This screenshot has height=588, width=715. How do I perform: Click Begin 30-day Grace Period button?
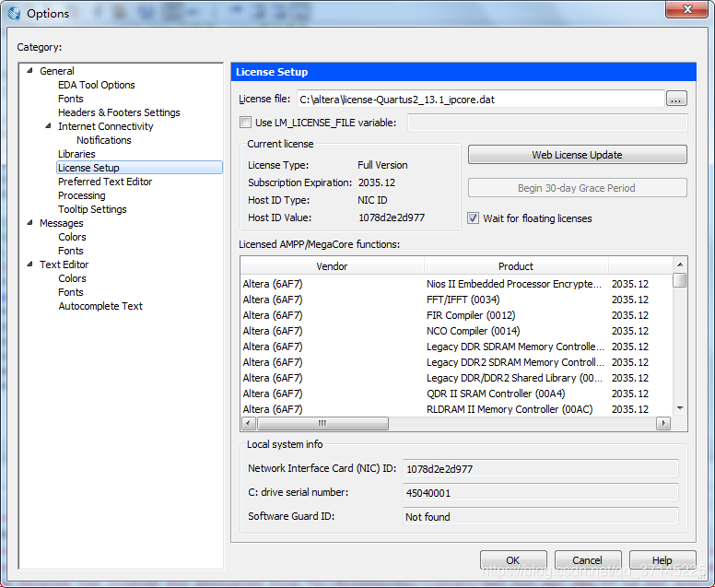point(577,188)
